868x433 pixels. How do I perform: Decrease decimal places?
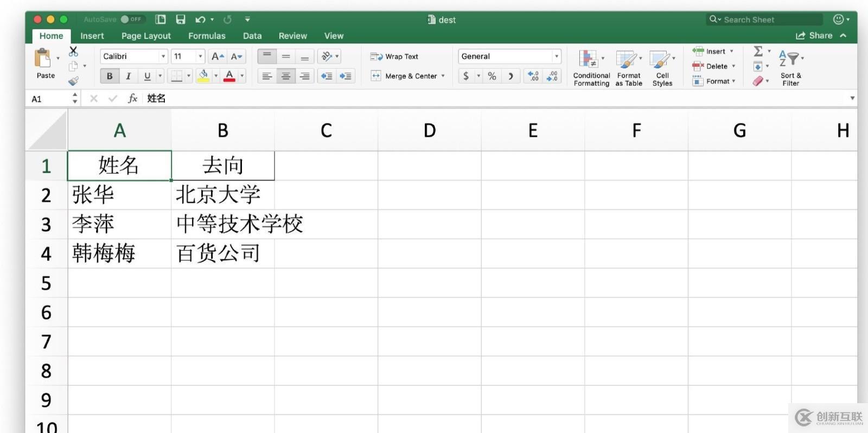[552, 76]
